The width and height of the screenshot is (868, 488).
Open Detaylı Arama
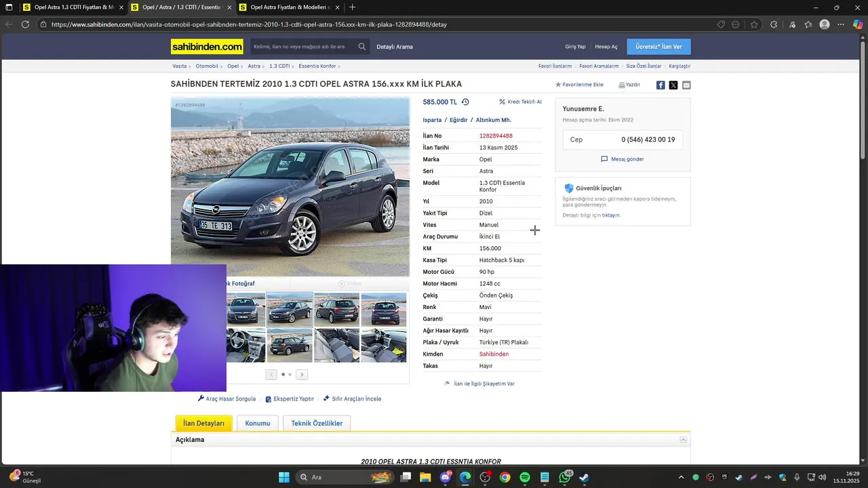pos(395,47)
